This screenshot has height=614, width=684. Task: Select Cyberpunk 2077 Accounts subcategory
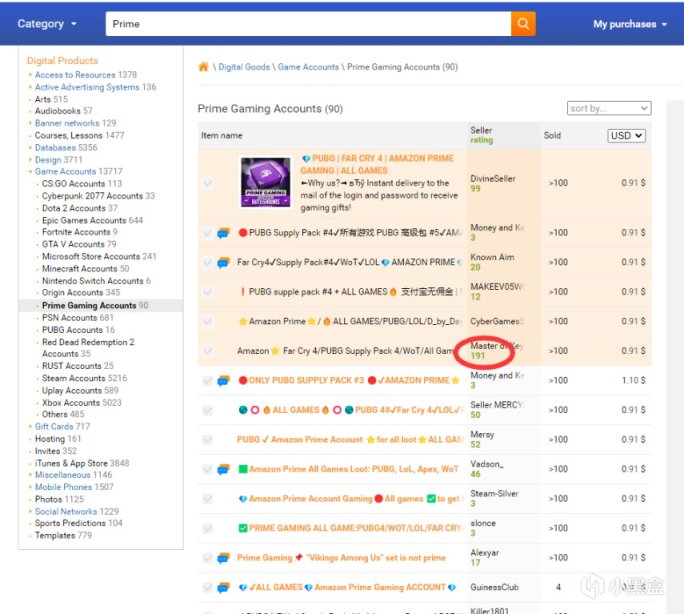coord(92,196)
